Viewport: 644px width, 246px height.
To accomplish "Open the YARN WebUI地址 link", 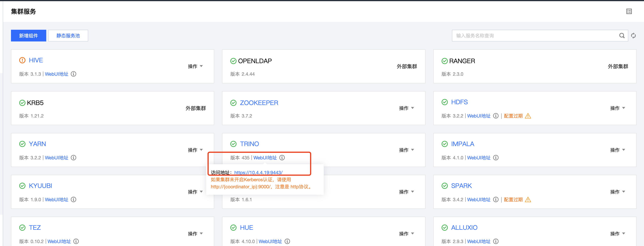I will tap(56, 158).
